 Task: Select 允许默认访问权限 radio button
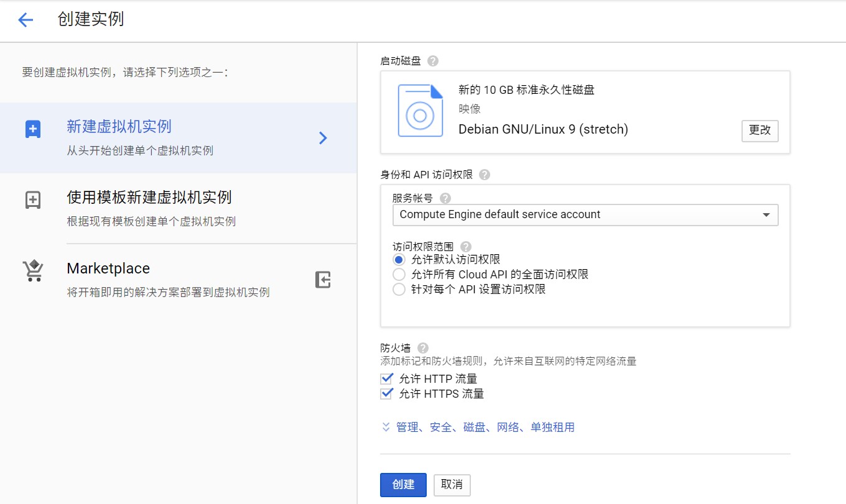coord(399,260)
